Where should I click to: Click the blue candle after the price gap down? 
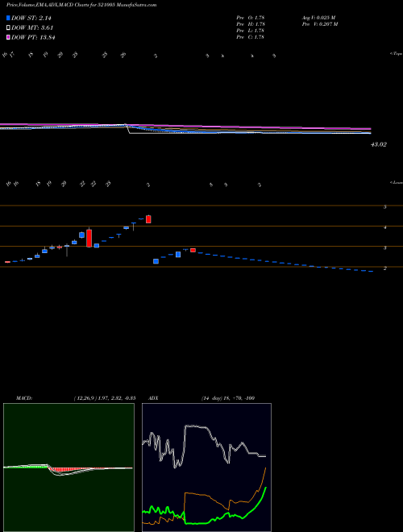(156, 261)
